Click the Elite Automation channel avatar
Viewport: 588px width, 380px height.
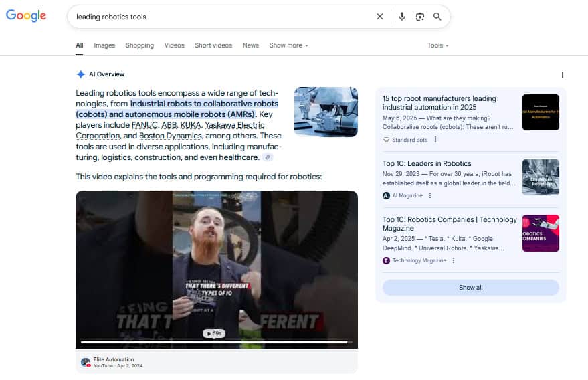86,363
